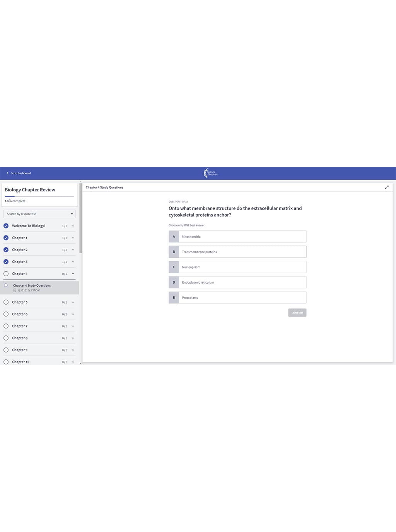
Task: Expand the Chapter 5 section
Action: click(x=73, y=302)
